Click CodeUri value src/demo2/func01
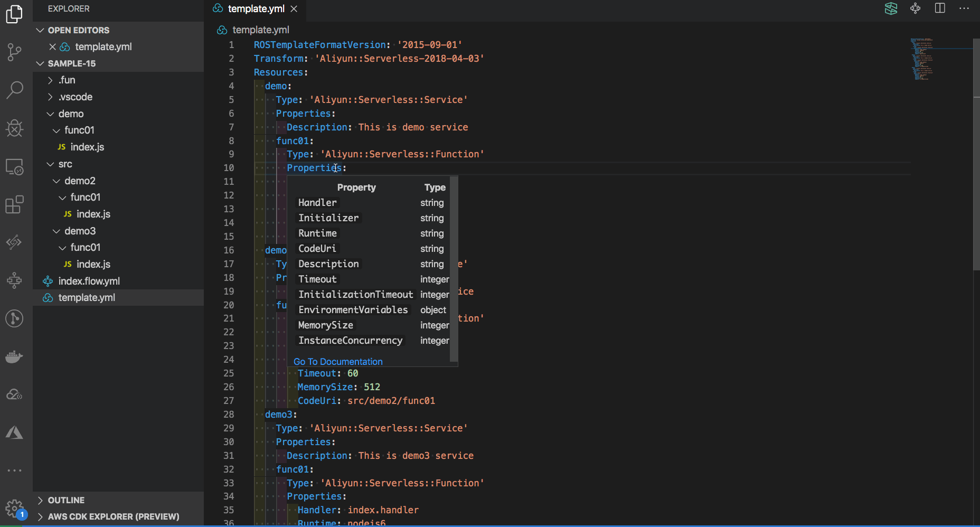 (x=391, y=401)
